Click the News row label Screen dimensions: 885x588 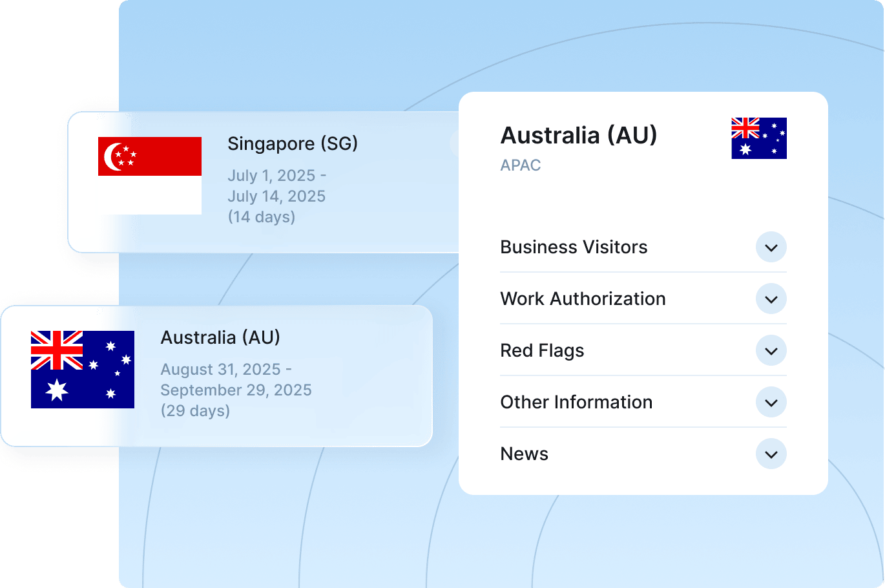[x=524, y=454]
